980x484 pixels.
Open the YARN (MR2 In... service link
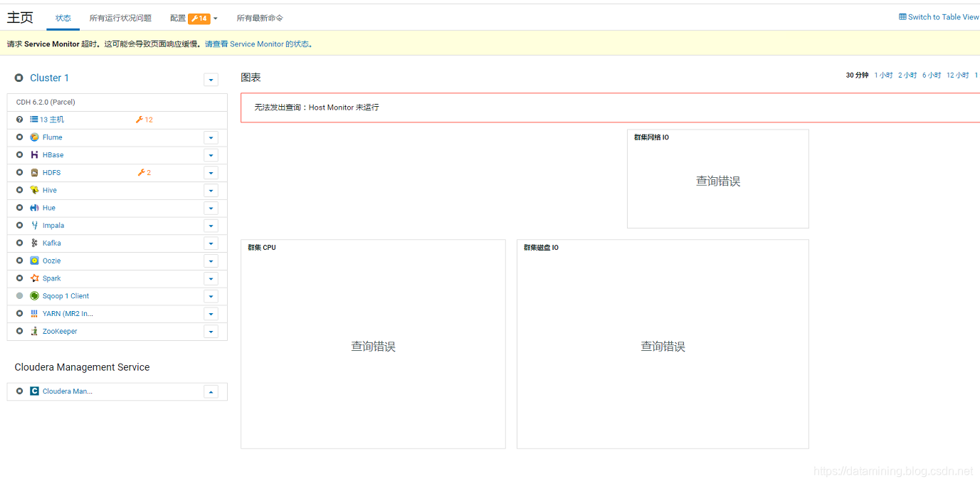point(68,314)
